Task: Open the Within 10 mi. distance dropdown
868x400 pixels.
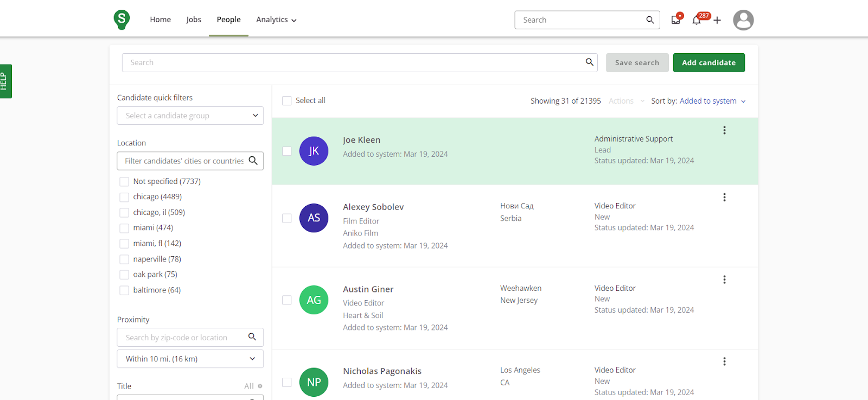Action: tap(190, 359)
